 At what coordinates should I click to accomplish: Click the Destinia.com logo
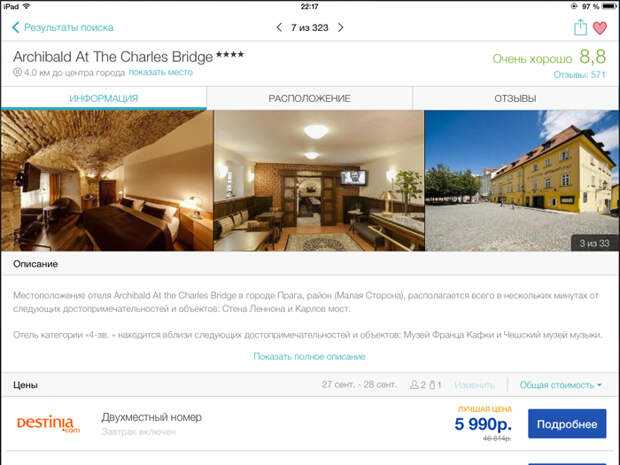point(48,424)
